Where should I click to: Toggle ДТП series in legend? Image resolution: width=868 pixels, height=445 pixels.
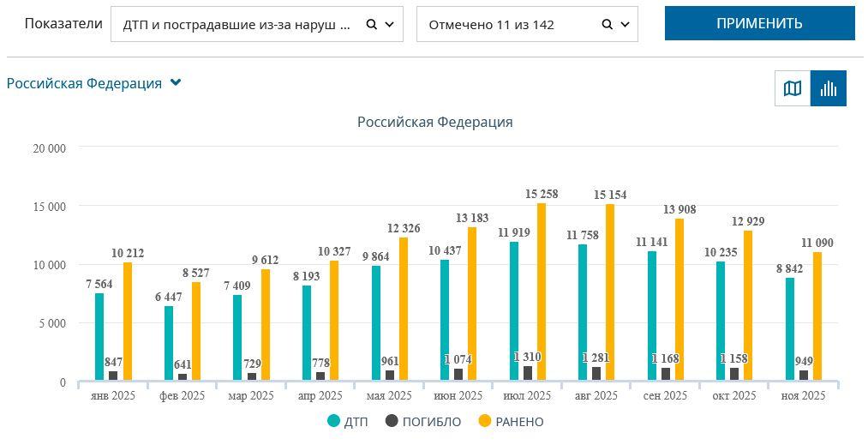tap(348, 422)
